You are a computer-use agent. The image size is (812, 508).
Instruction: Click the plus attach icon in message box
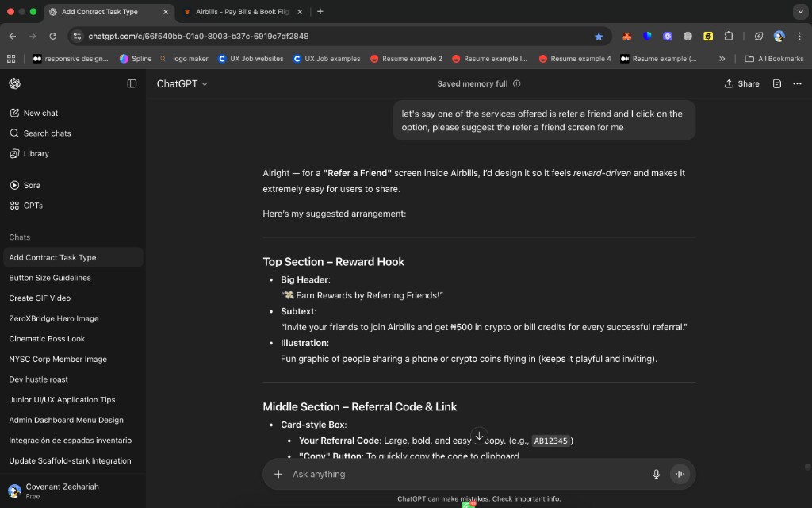click(x=278, y=474)
